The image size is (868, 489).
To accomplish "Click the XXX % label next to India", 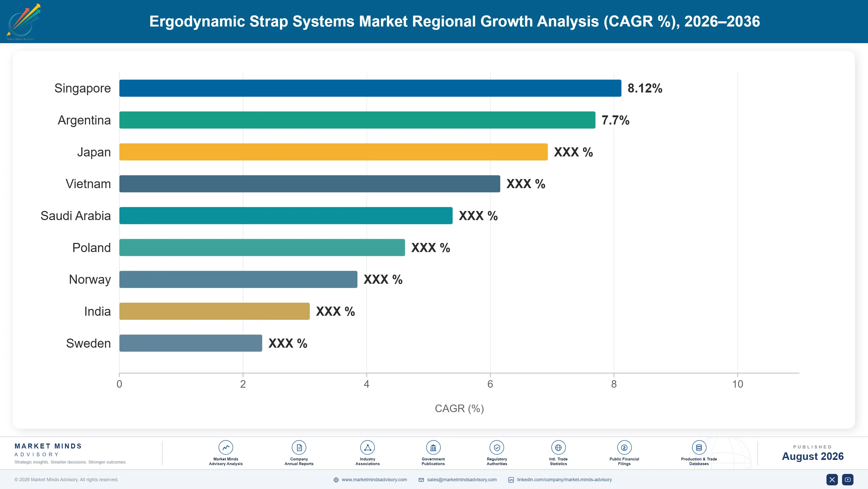I will click(x=335, y=311).
